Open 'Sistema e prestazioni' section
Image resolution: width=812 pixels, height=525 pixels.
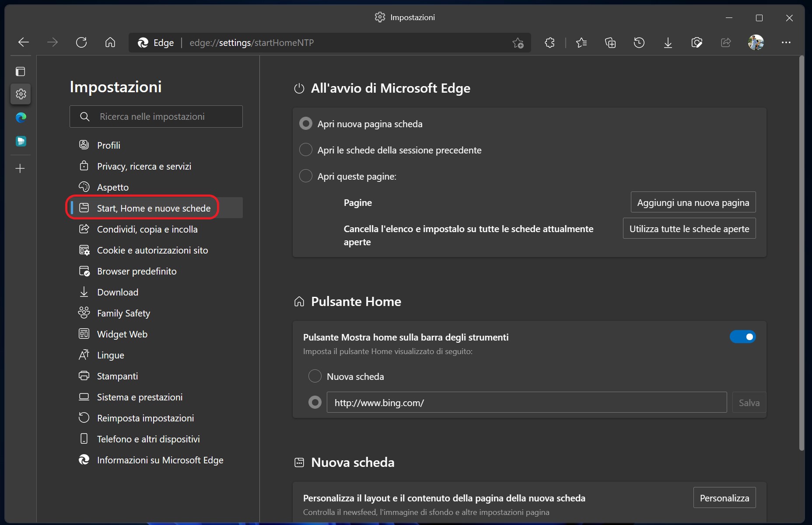[x=156, y=397]
